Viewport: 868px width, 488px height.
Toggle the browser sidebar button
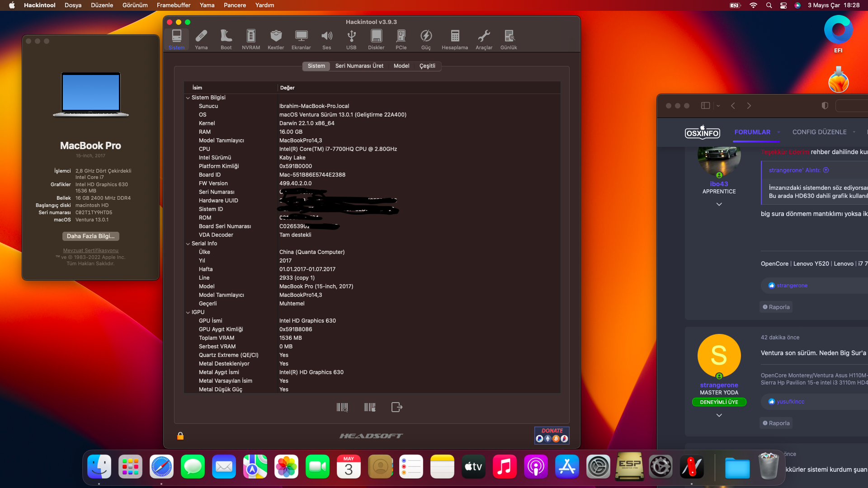tap(705, 105)
